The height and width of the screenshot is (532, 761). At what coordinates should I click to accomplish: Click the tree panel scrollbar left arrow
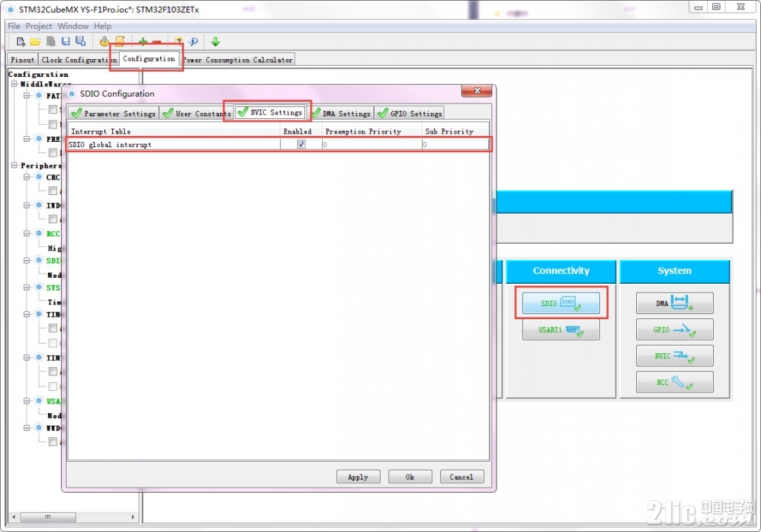click(x=13, y=517)
